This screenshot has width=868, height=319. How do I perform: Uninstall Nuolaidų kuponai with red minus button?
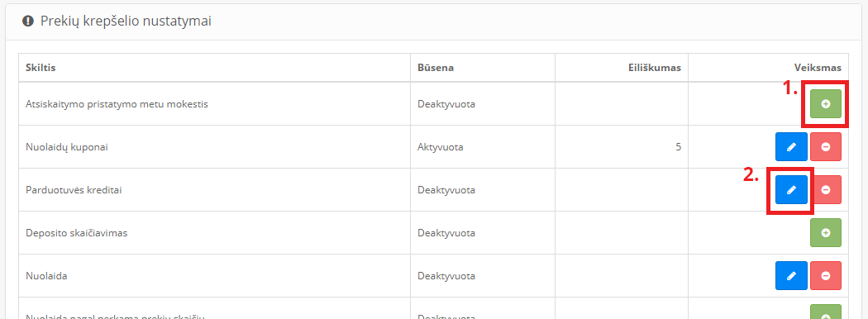825,147
